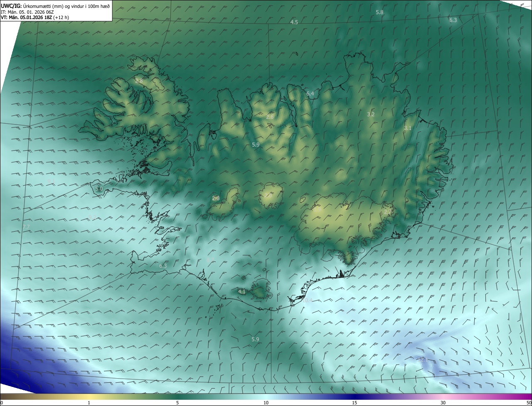The image size is (532, 406).
Task: Click the 6.4 value label on map
Action: tap(310, 94)
